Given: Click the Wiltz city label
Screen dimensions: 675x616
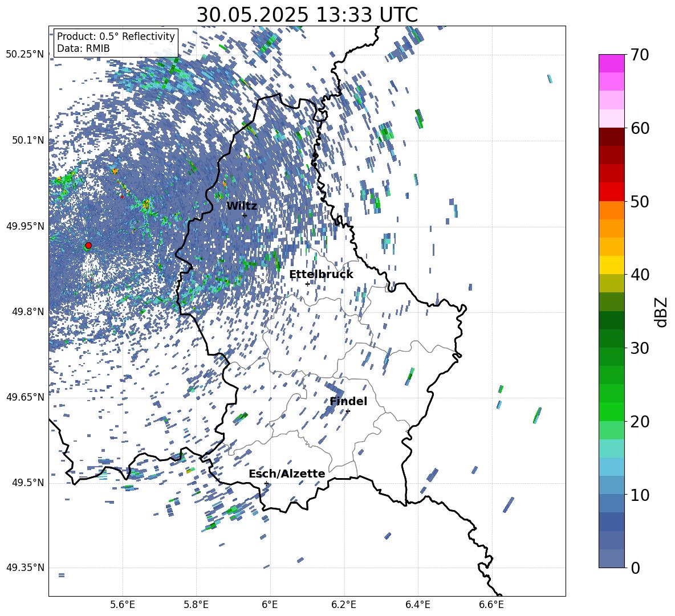Looking at the screenshot, I should click(x=242, y=206).
